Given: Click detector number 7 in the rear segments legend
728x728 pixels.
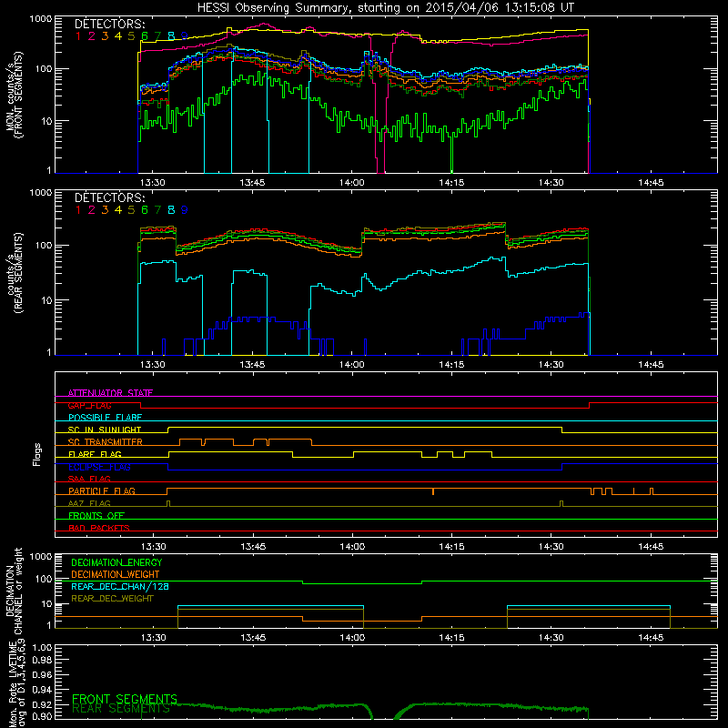Looking at the screenshot, I should pyautogui.click(x=157, y=210).
